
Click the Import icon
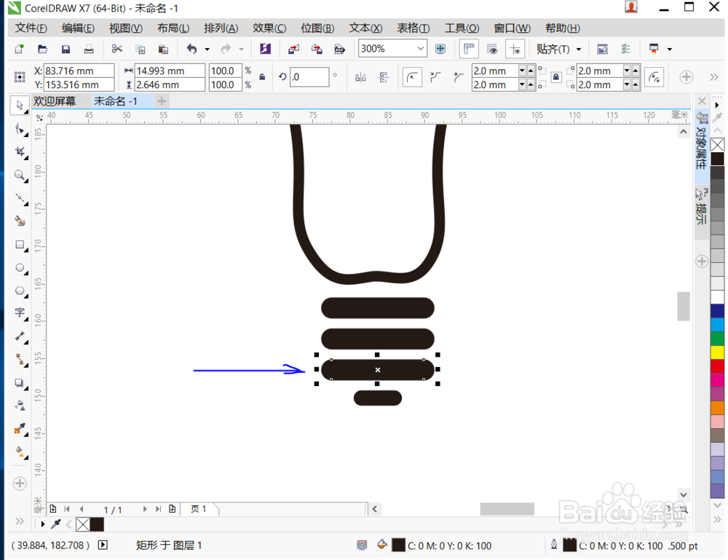[x=293, y=49]
